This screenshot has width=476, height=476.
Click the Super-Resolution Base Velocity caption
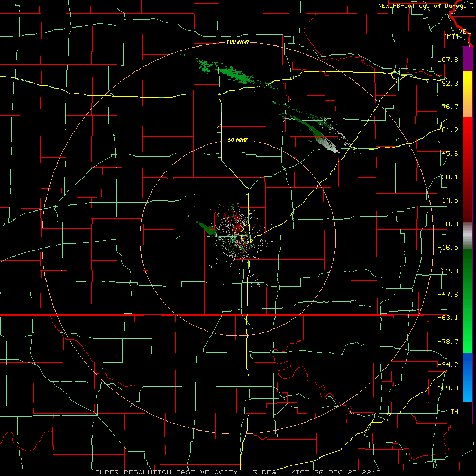coord(240,472)
